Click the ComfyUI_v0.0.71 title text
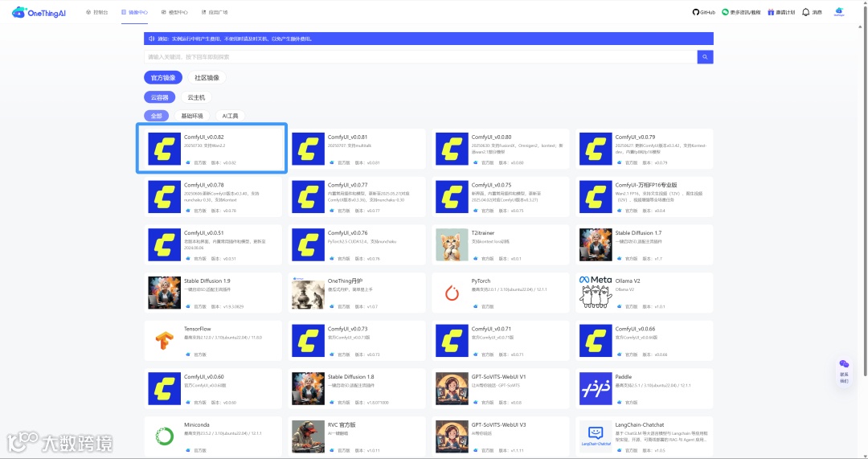The image size is (868, 459). point(492,329)
